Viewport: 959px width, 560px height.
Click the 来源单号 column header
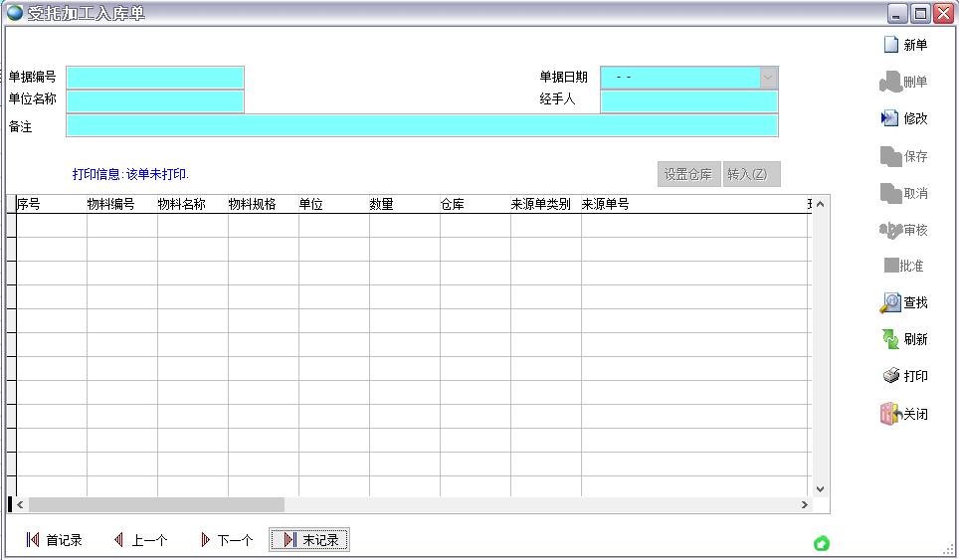pyautogui.click(x=605, y=204)
